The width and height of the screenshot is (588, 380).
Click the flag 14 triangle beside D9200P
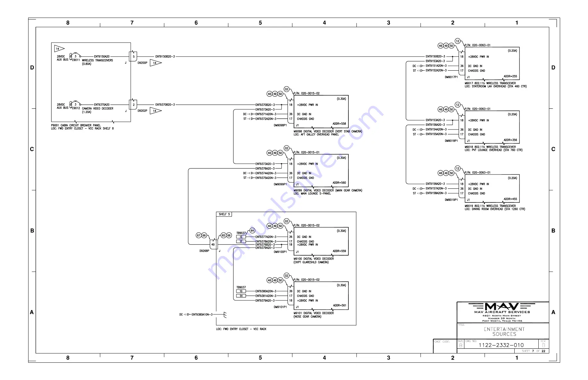click(155, 63)
